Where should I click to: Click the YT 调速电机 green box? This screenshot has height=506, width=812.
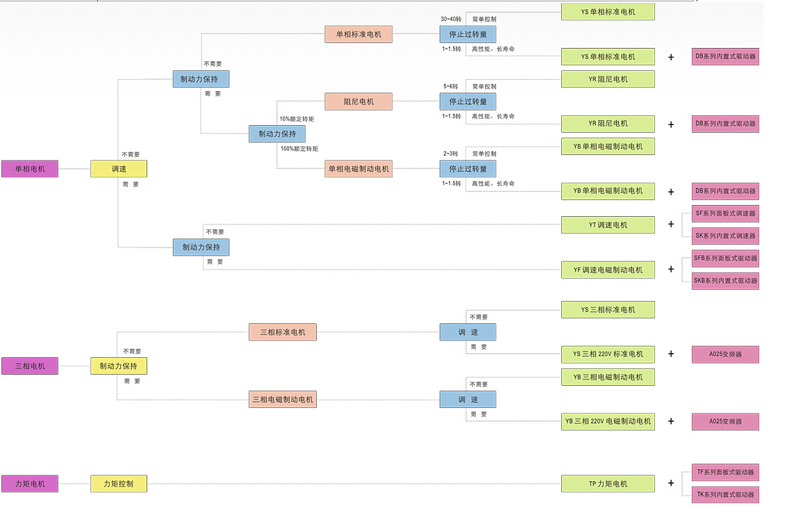click(x=608, y=225)
